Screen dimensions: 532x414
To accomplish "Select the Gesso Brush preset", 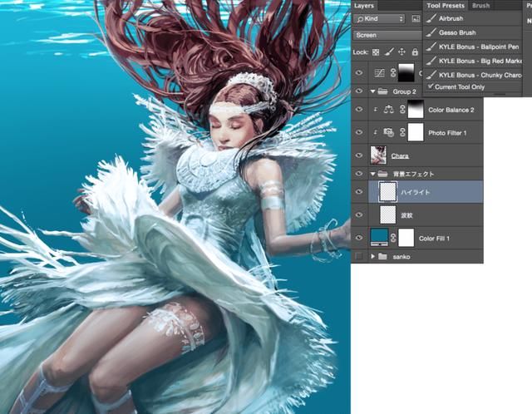I will pyautogui.click(x=473, y=32).
